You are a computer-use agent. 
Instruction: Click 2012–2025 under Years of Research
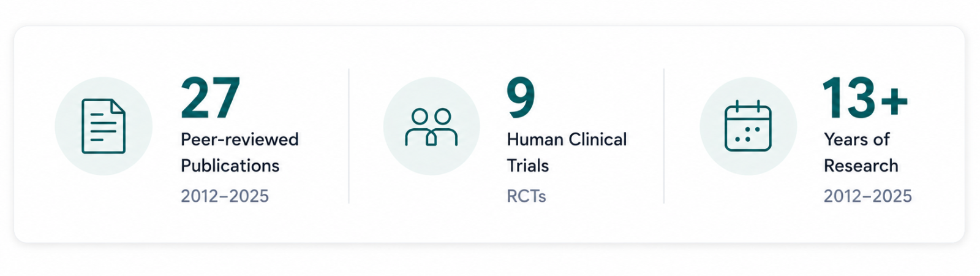(x=867, y=196)
